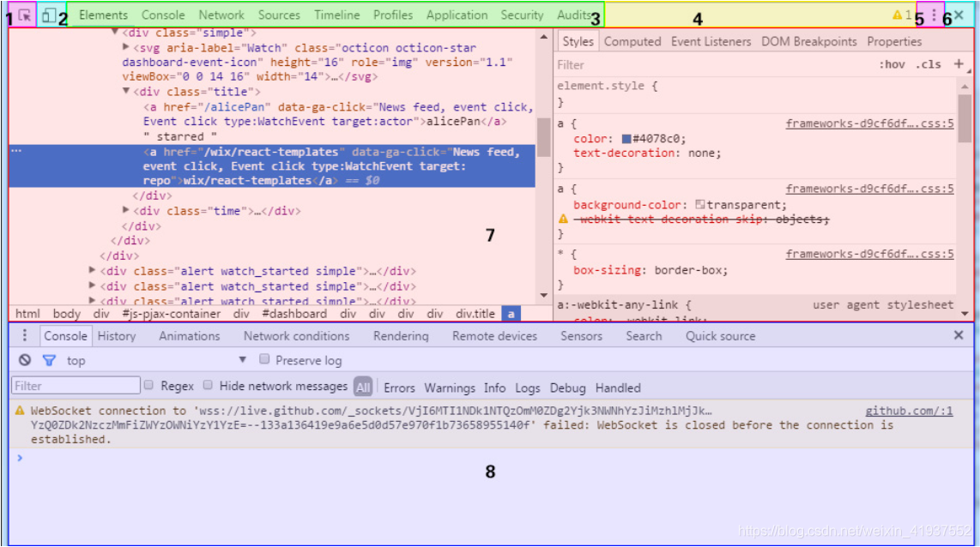
Task: Expand the second alert watch_started div
Action: coord(93,286)
